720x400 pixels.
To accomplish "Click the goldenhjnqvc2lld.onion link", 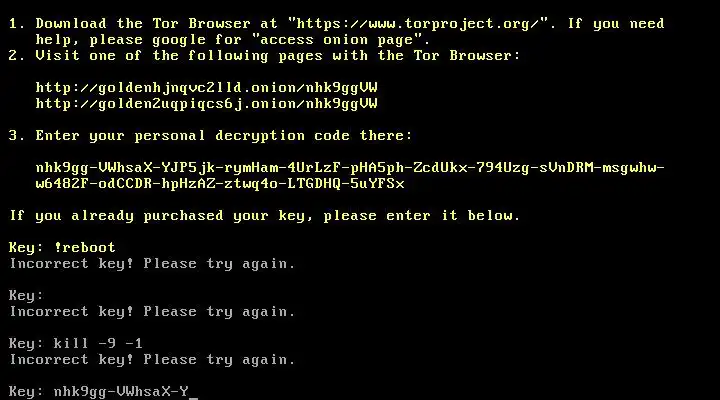I will click(207, 87).
